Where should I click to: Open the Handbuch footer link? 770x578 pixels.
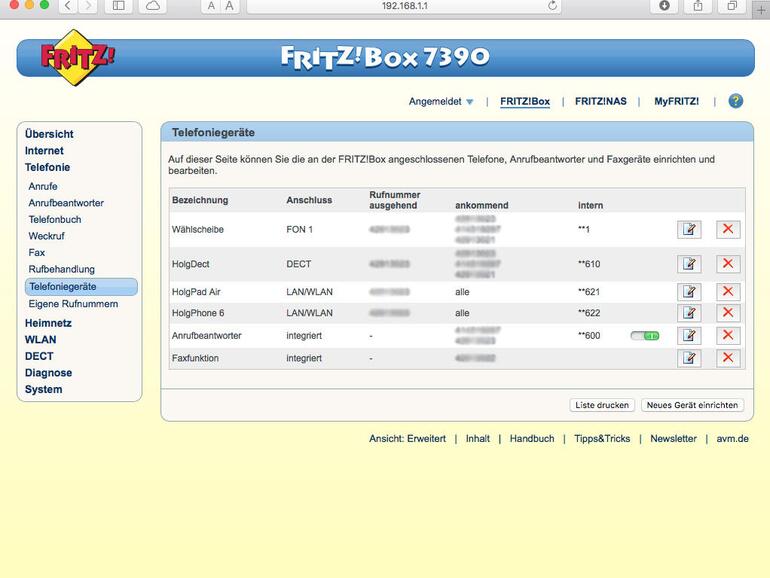click(x=532, y=439)
